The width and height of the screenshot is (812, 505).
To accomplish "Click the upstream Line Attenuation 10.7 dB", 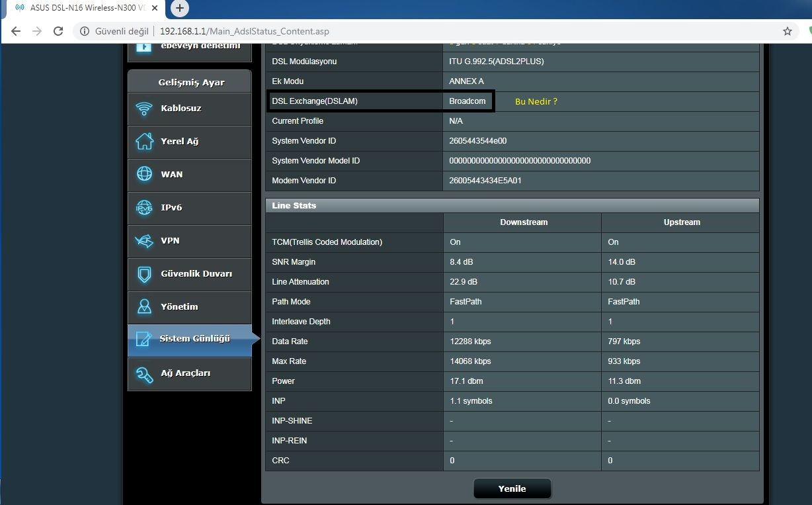I will 622,282.
